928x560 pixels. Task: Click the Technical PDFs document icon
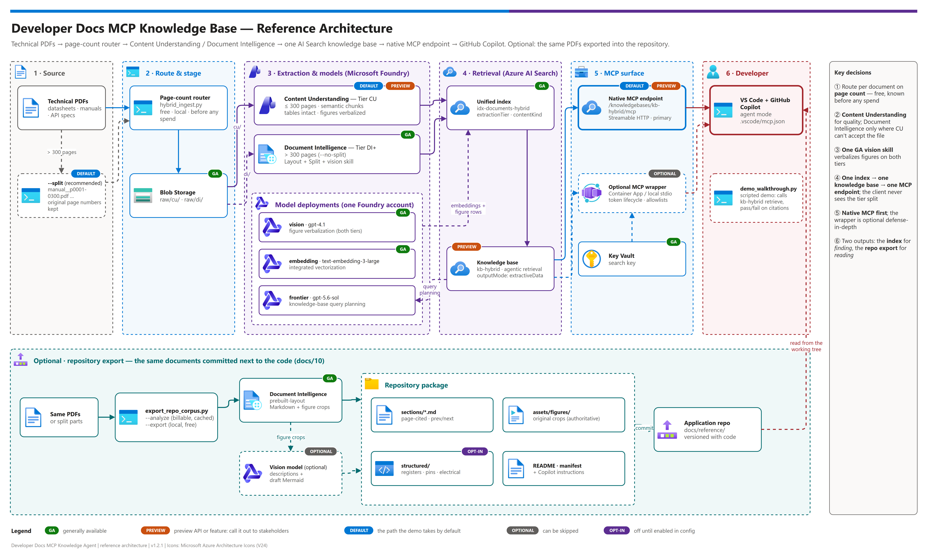pos(31,108)
